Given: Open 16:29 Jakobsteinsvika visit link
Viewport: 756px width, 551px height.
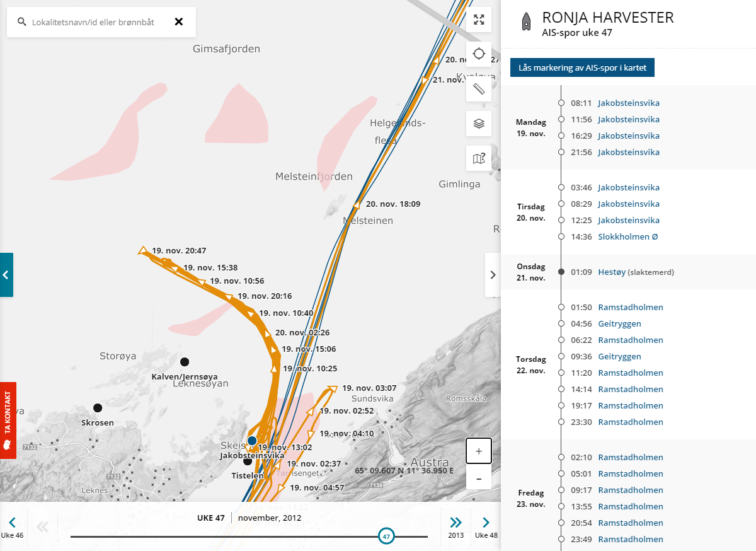Looking at the screenshot, I should coord(629,136).
